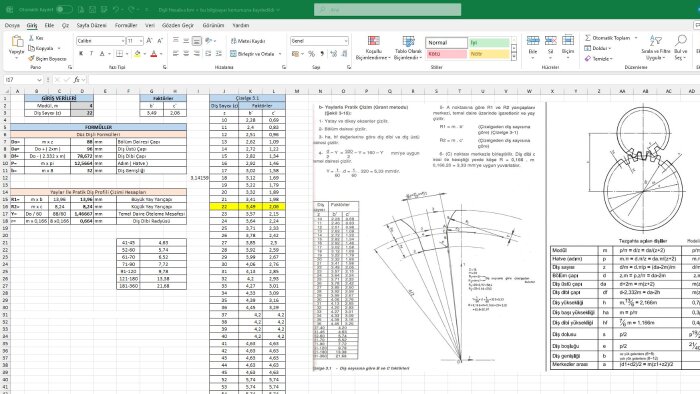
Task: Click Otomatik Toplam sigma icon
Action: [588, 38]
